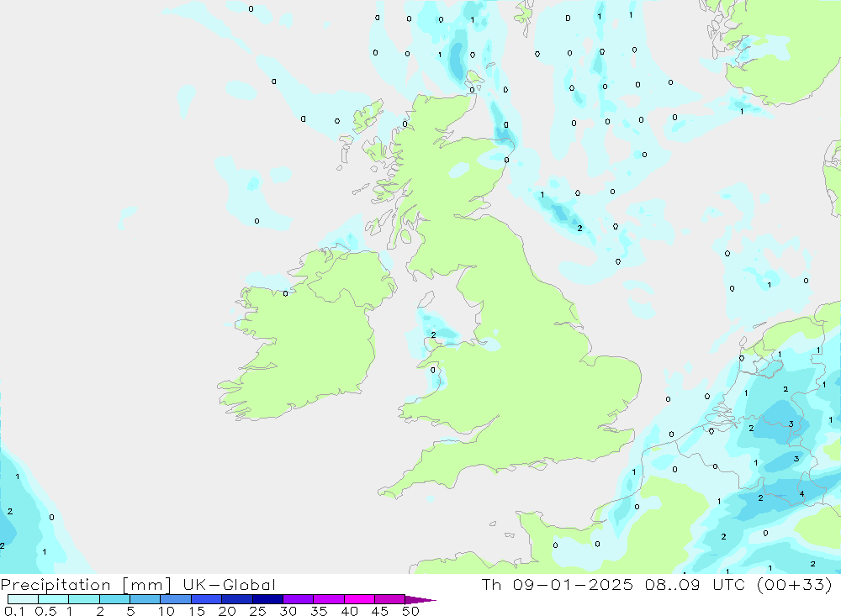Click the 'UK-Global' model label

tap(229, 585)
